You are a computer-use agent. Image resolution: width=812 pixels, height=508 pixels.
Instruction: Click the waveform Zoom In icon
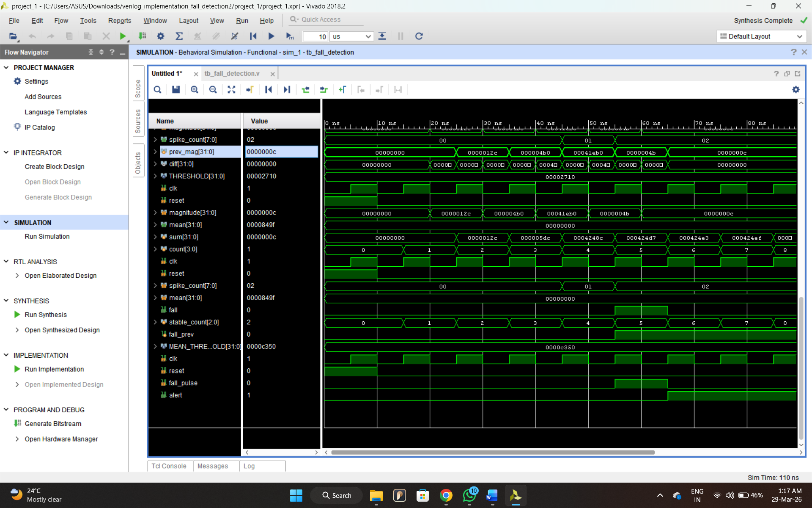point(194,90)
